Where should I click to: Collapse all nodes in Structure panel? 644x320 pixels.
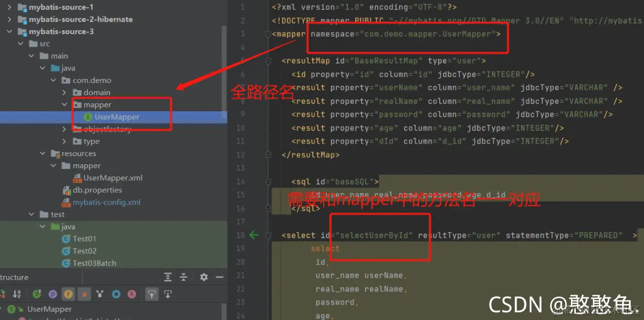pyautogui.click(x=184, y=277)
